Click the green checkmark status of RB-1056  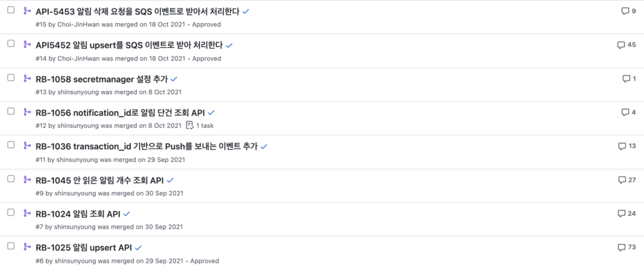pos(211,113)
